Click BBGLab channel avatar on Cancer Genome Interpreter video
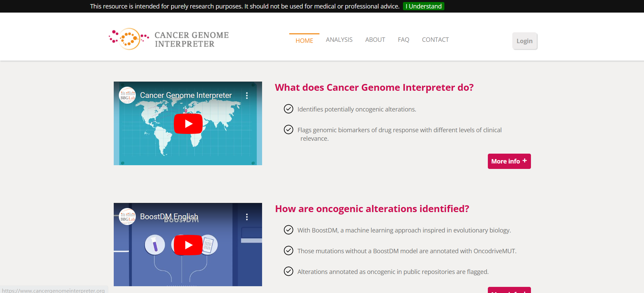The height and width of the screenshot is (293, 644). tap(127, 95)
